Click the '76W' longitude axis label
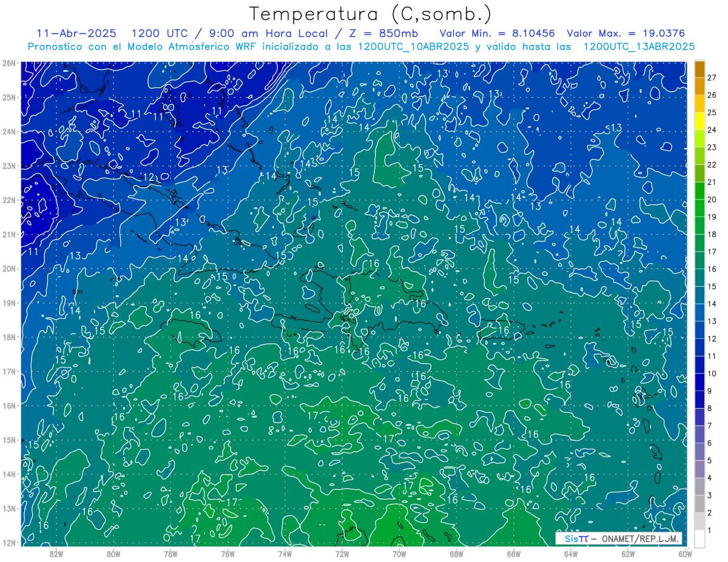 (x=227, y=553)
